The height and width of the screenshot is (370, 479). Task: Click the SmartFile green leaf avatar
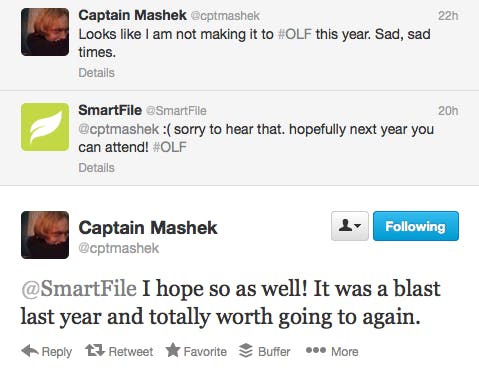45,127
